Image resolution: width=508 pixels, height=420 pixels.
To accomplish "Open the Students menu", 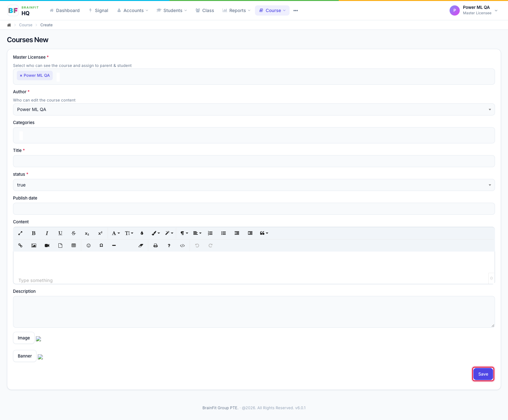I will 172,10.
